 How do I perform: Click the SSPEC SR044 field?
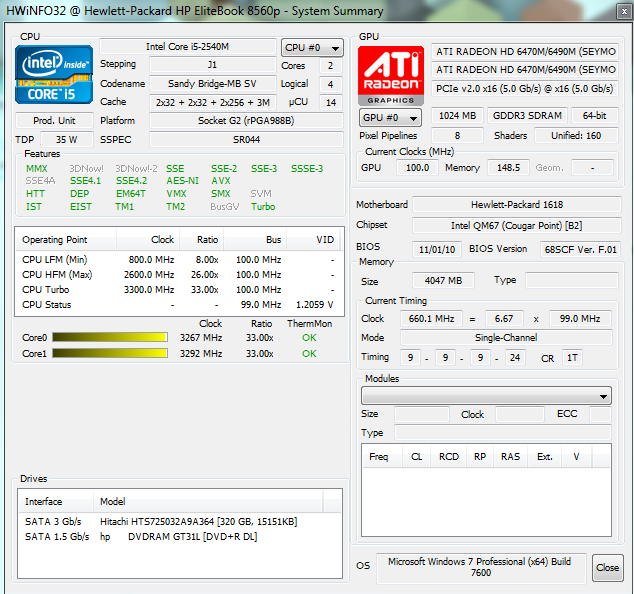tap(246, 140)
